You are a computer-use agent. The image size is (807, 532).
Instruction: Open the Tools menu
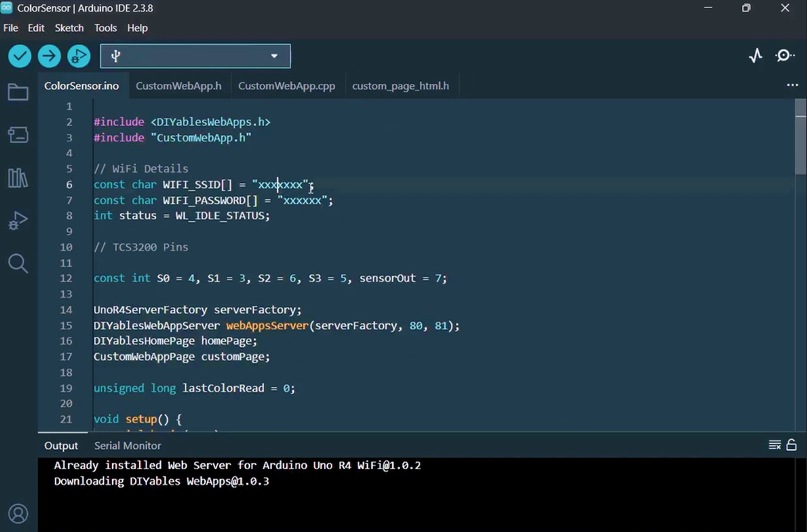tap(105, 28)
